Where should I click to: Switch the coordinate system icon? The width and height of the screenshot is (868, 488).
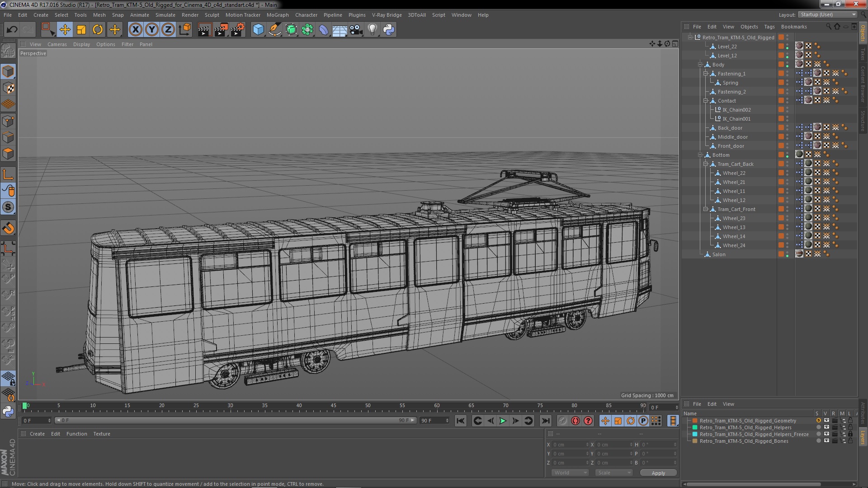(184, 30)
